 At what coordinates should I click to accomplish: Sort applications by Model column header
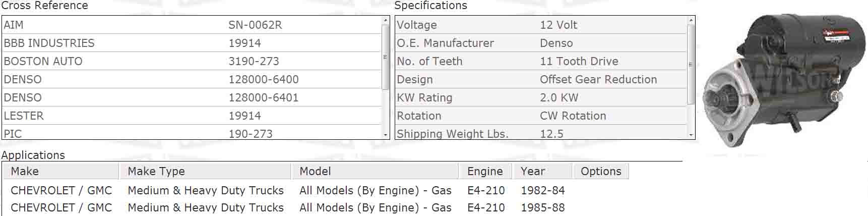coord(375,171)
